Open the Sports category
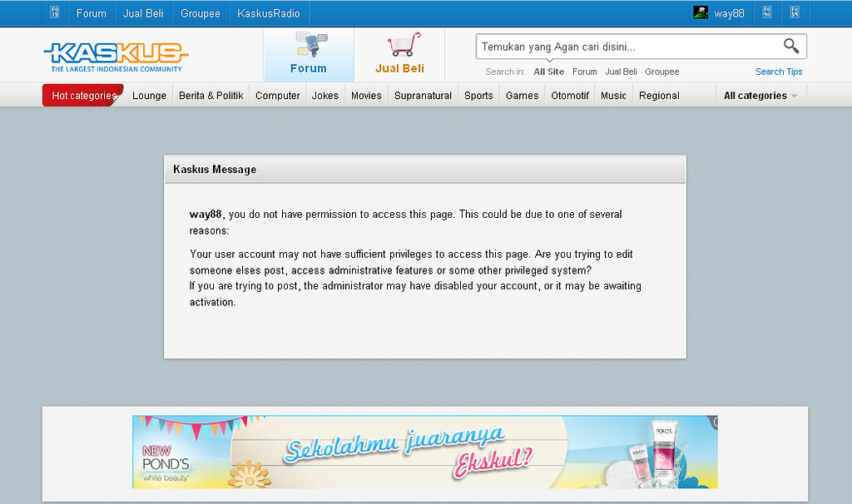The width and height of the screenshot is (852, 504). click(478, 96)
